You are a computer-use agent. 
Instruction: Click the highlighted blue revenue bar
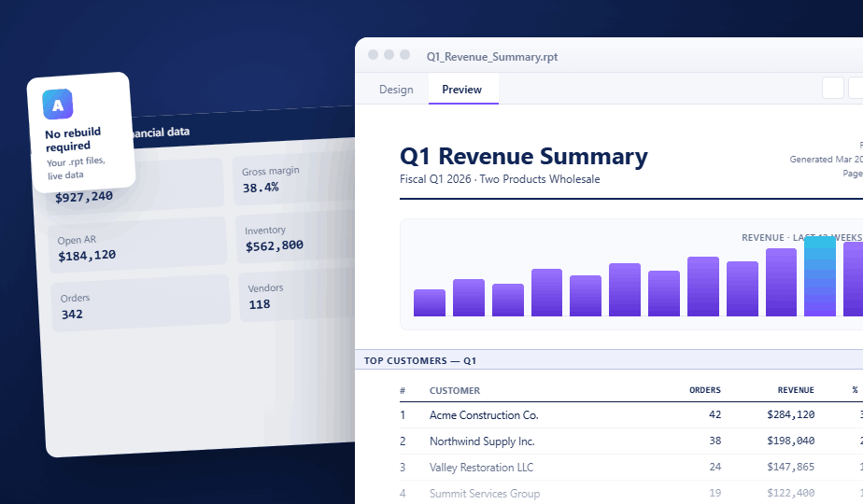819,276
